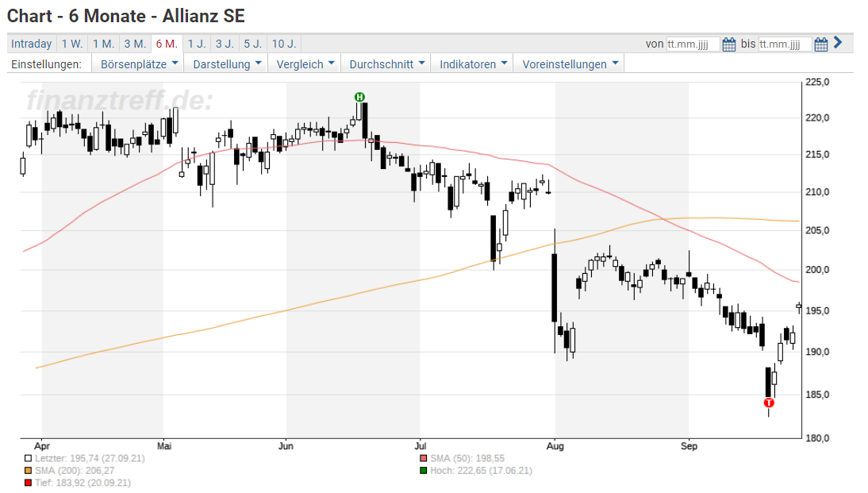
Task: Click the 'von' start date field
Action: point(693,44)
